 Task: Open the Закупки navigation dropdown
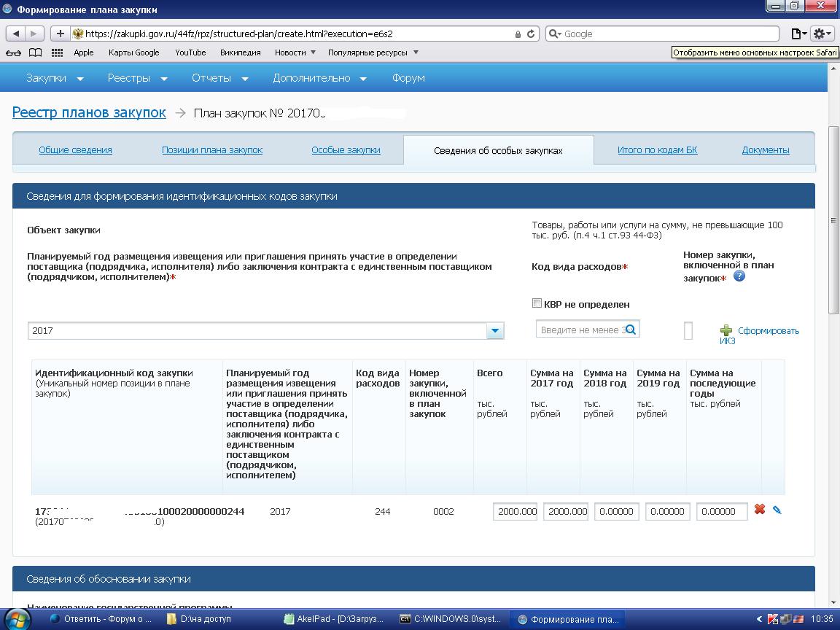(55, 78)
